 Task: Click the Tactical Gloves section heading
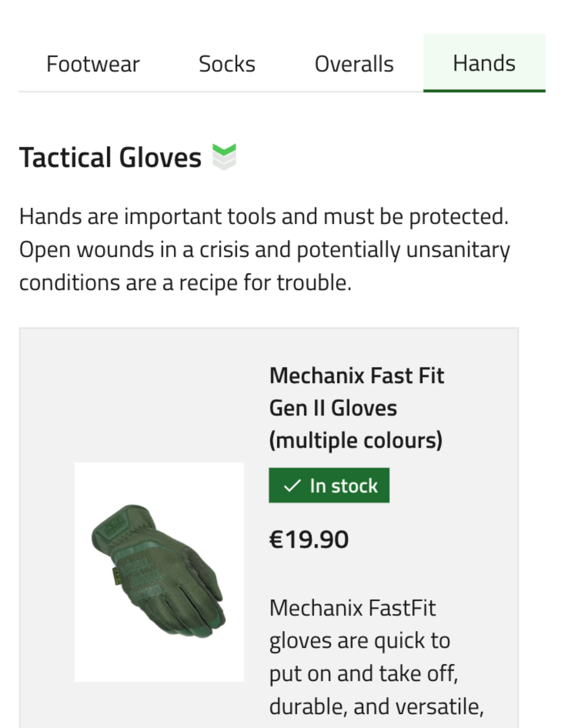pos(110,158)
